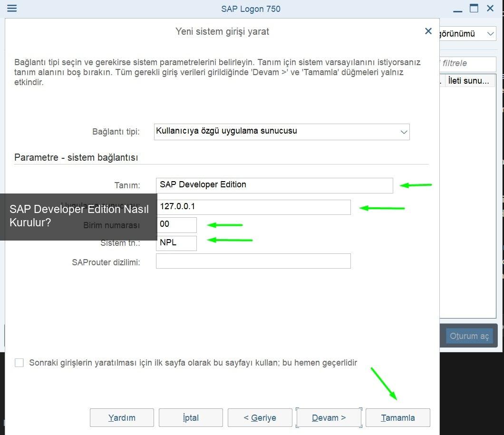Focus the empty SAProuter dizilimi field

(x=253, y=261)
